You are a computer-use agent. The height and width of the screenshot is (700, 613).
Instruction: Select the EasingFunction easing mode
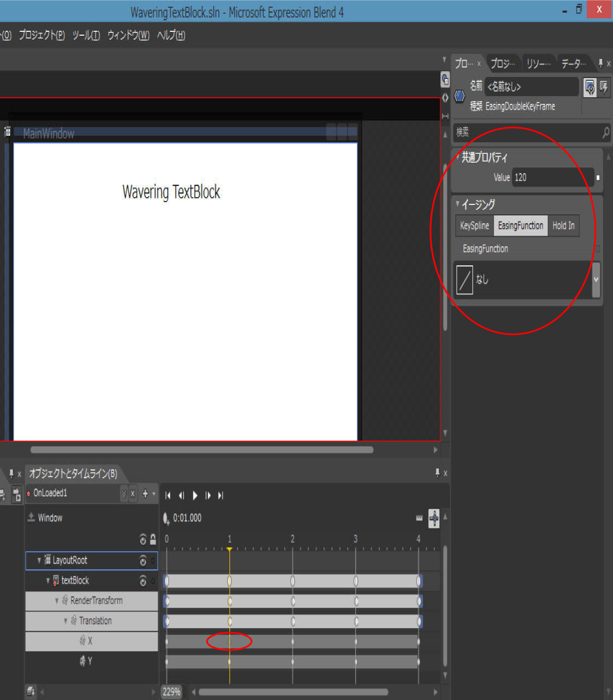[520, 226]
